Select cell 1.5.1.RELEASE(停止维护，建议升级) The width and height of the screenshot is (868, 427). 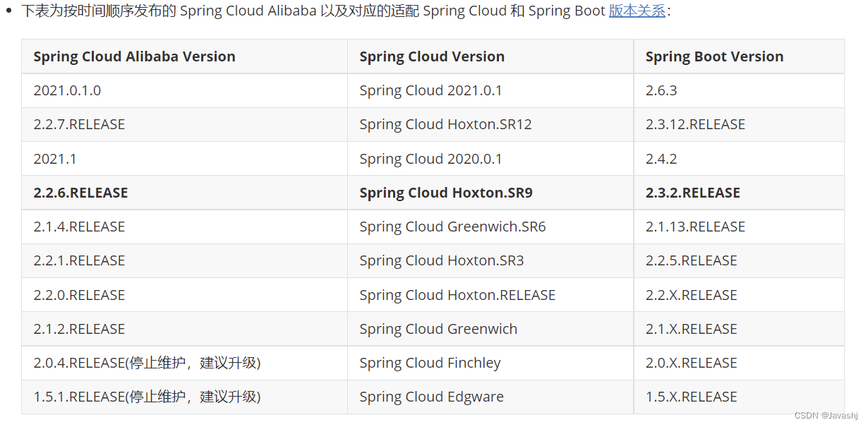coord(184,397)
